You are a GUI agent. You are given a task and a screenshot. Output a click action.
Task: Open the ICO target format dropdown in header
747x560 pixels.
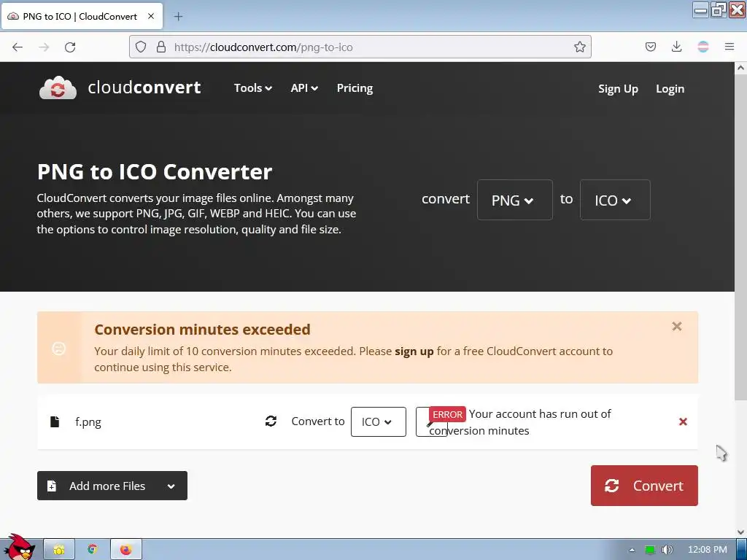[614, 200]
